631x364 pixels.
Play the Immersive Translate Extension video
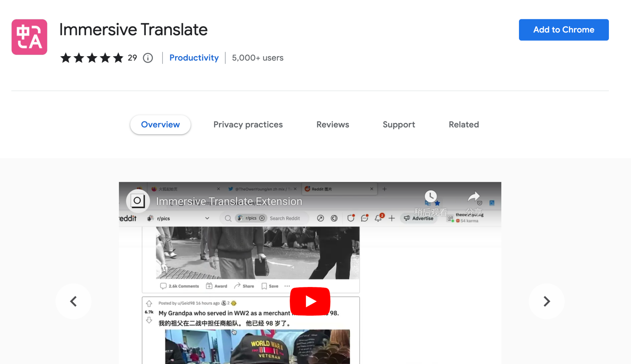(x=310, y=301)
